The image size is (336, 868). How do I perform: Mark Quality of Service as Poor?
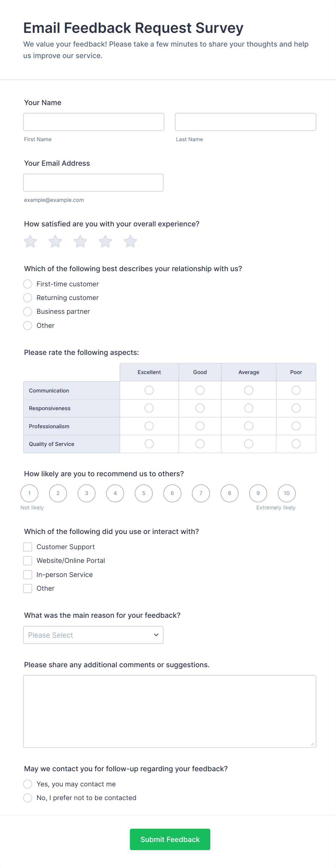coord(296,444)
